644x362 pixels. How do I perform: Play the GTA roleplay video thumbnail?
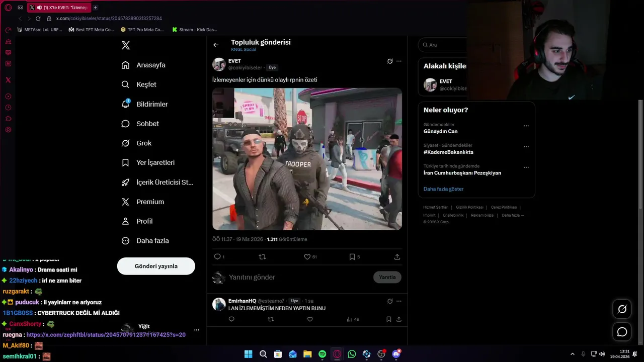click(307, 159)
